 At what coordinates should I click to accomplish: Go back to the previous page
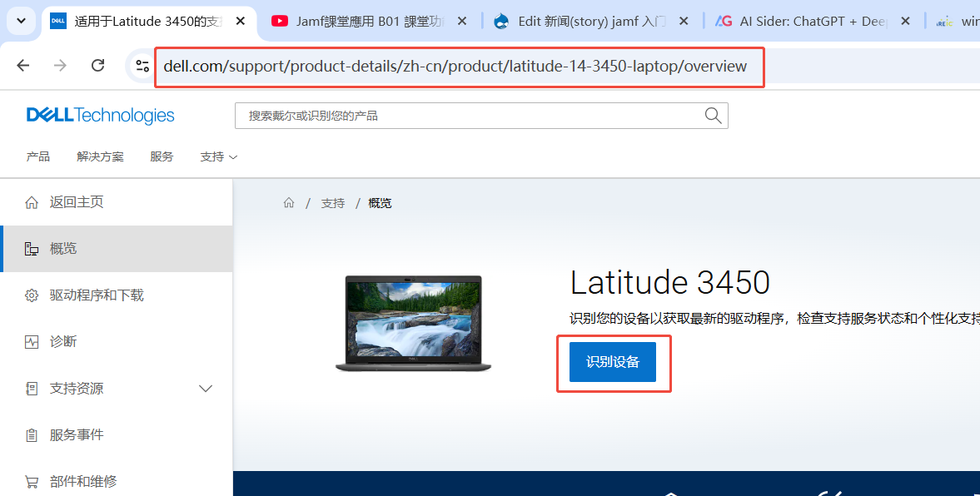(x=23, y=66)
